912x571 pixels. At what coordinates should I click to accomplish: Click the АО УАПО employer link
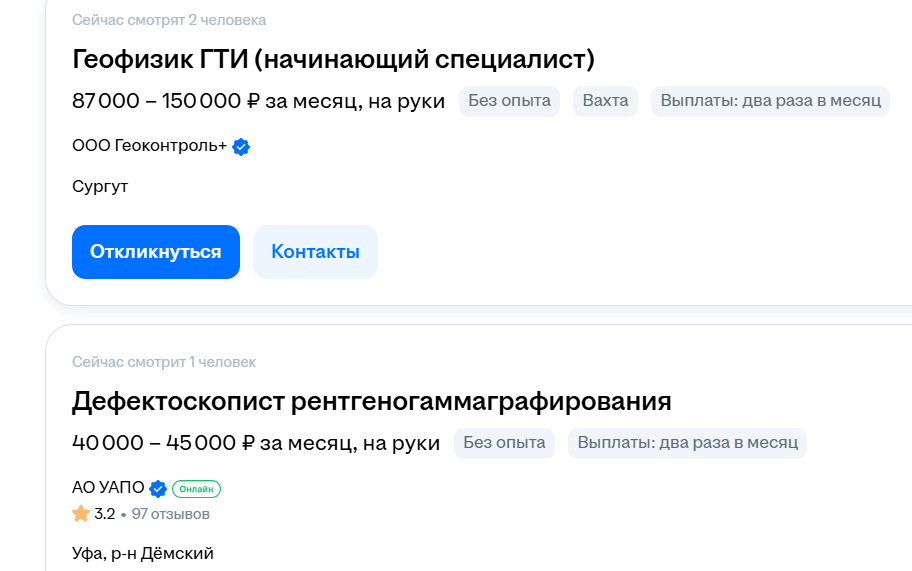pyautogui.click(x=108, y=487)
